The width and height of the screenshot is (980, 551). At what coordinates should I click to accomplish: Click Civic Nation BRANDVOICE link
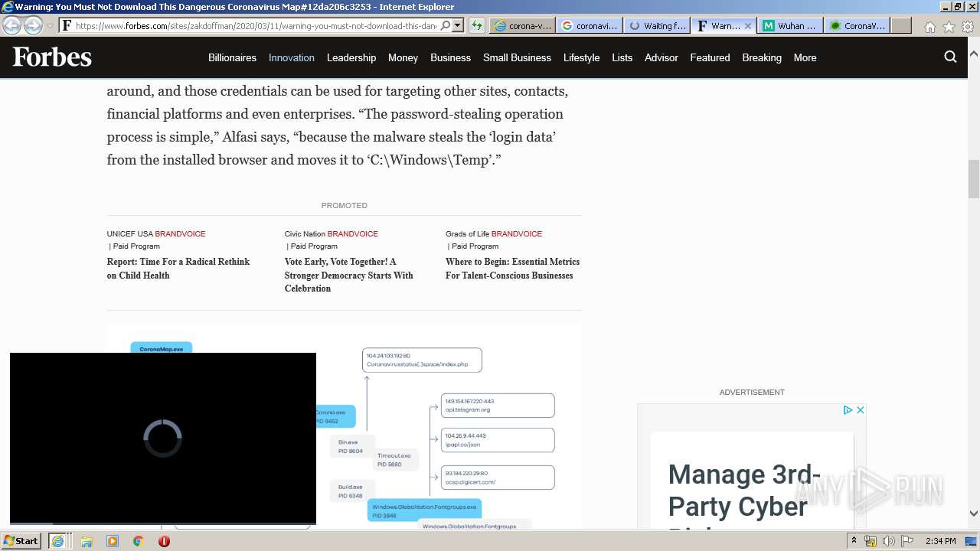click(x=331, y=233)
